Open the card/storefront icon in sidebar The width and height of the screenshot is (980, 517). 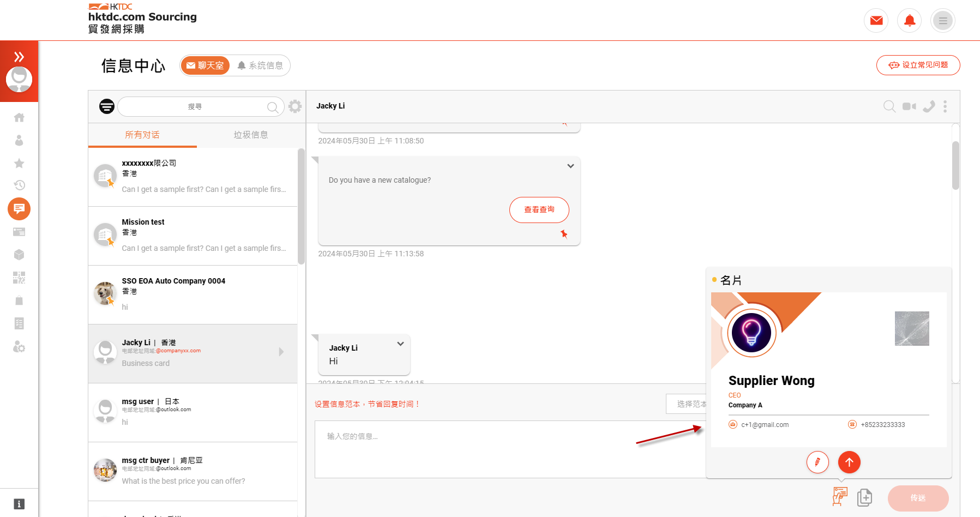point(19,232)
